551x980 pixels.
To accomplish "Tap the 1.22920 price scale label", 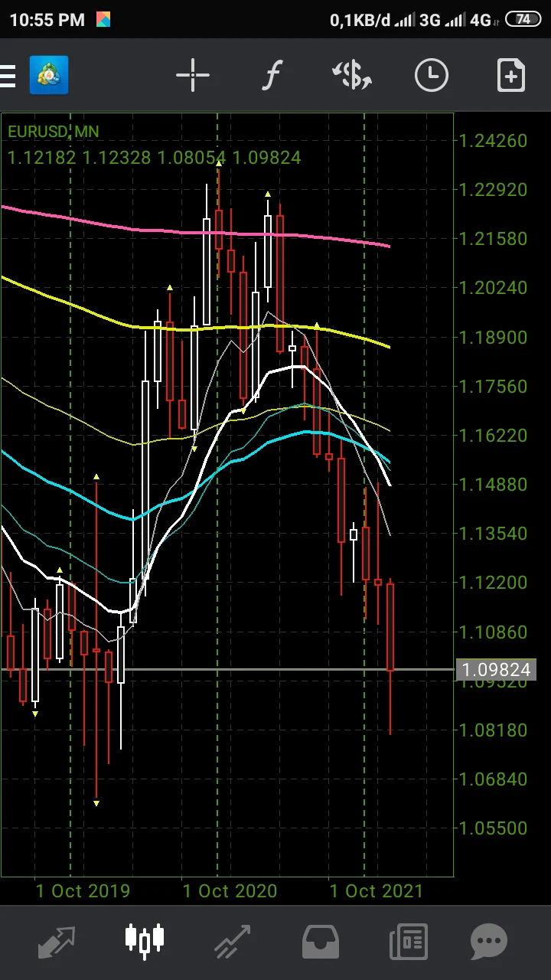I will tap(494, 190).
